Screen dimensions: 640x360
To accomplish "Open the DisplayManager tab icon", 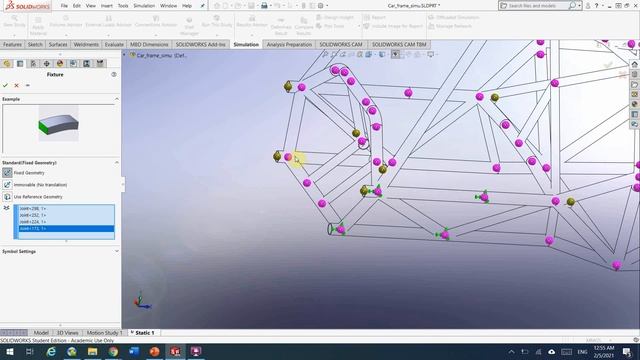I will click(60, 63).
